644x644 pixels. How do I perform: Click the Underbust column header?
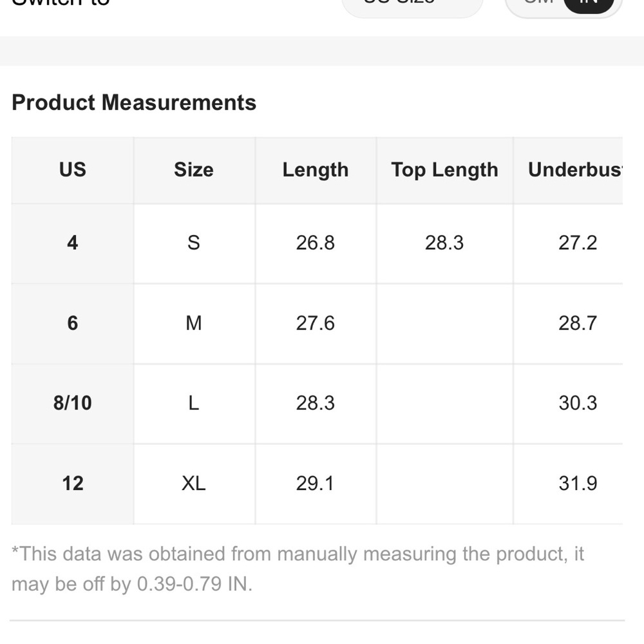(575, 170)
